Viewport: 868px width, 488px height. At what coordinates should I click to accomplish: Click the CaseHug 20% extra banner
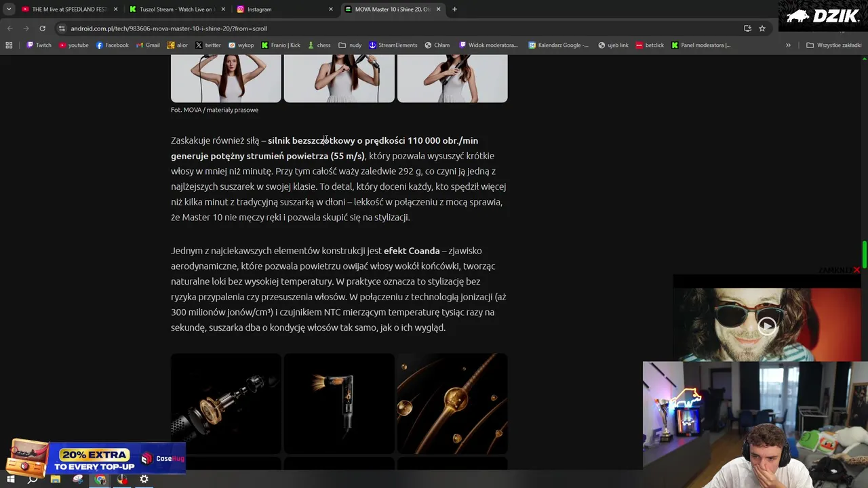pyautogui.click(x=95, y=459)
